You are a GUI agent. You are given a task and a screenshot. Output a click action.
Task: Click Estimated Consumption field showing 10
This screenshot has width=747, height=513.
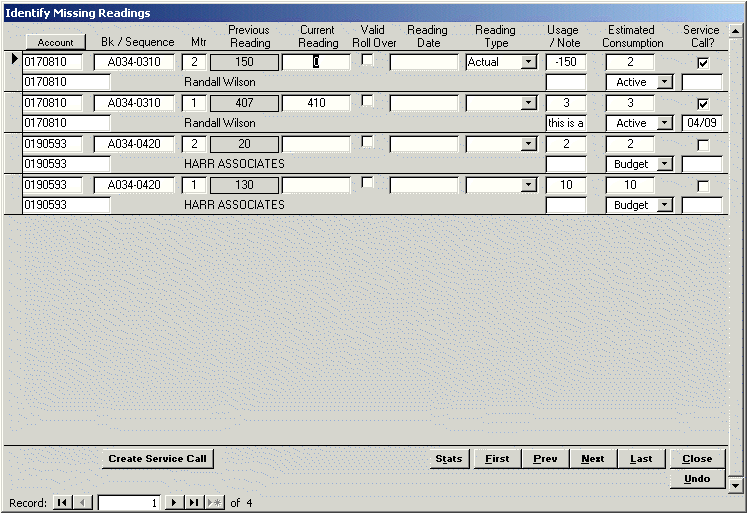pos(630,185)
